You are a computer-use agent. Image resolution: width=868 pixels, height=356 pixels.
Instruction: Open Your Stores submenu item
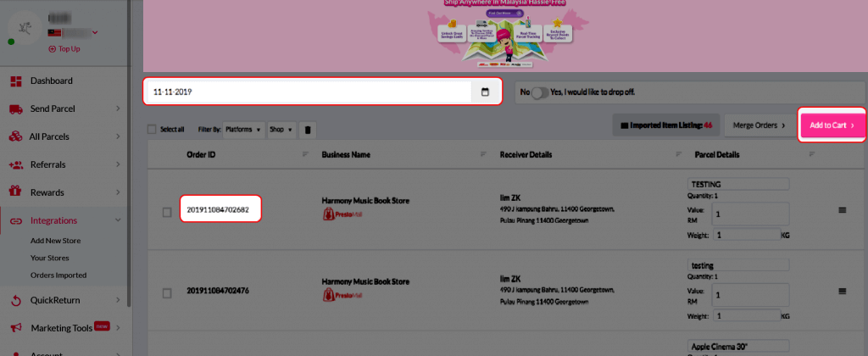[50, 258]
